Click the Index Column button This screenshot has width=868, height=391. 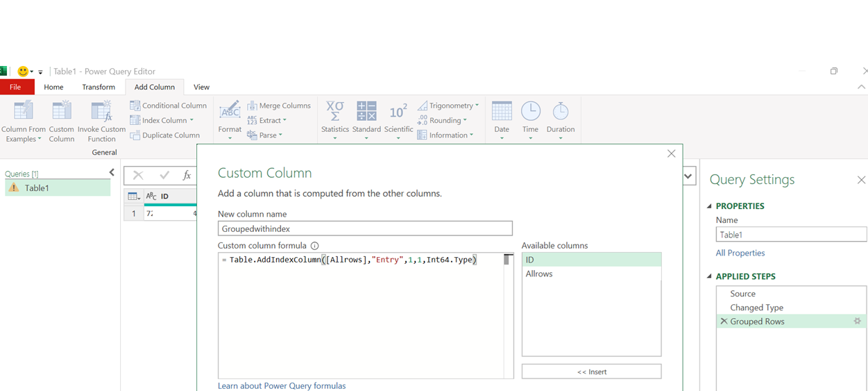[x=162, y=120]
